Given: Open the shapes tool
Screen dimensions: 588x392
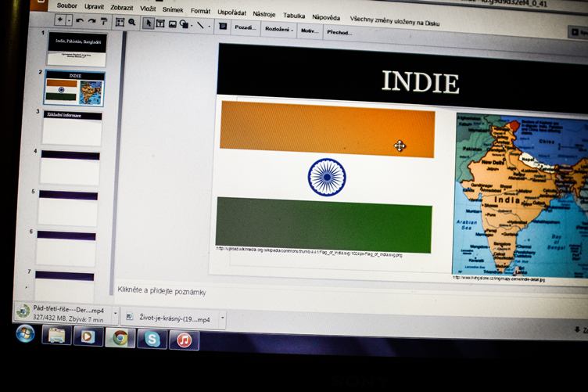Looking at the screenshot, I should pyautogui.click(x=184, y=24).
